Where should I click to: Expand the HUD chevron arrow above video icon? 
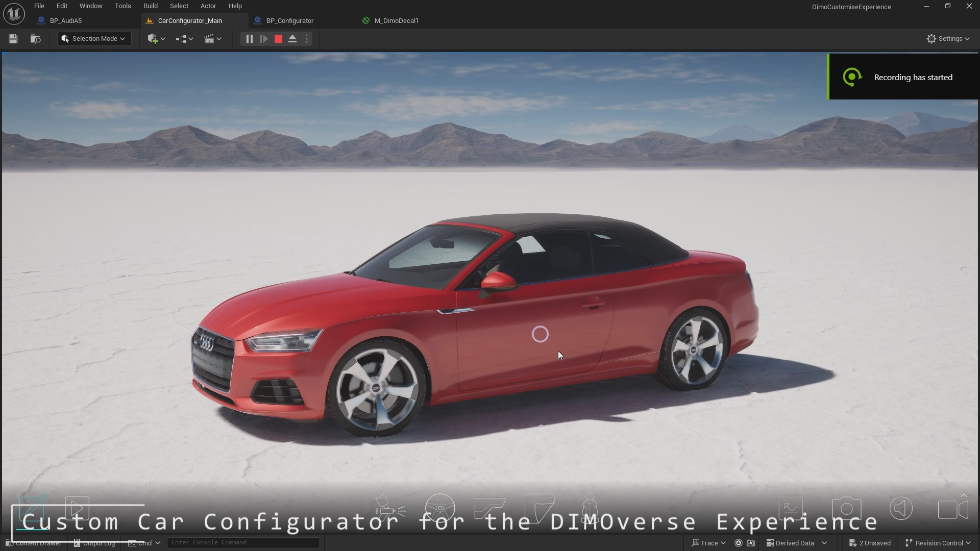coord(964,495)
